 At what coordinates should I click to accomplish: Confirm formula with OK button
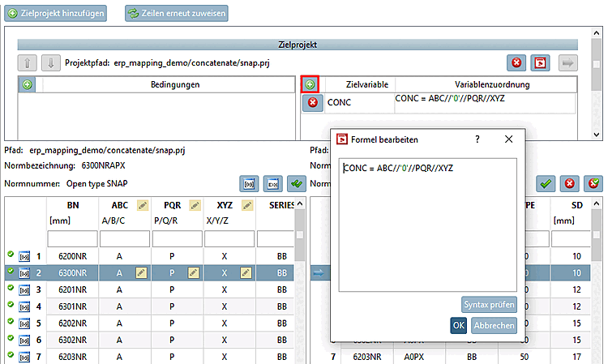pos(458,325)
